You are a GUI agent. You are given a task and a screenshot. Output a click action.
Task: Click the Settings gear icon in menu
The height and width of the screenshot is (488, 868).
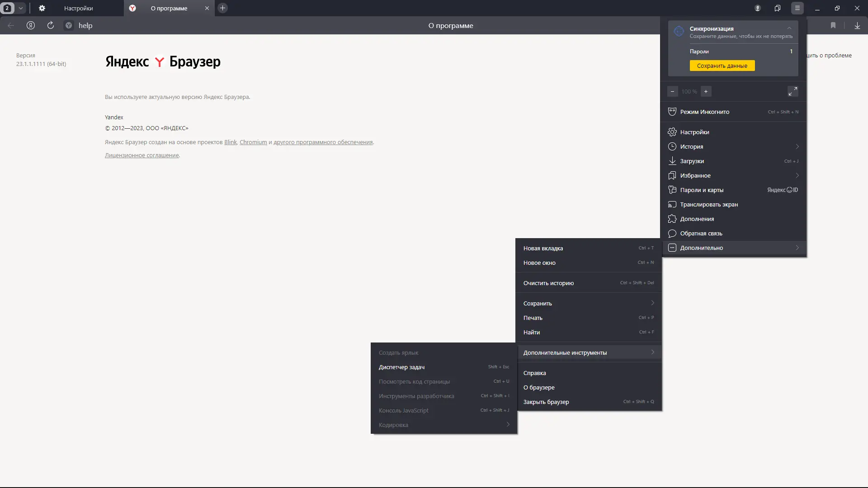672,132
